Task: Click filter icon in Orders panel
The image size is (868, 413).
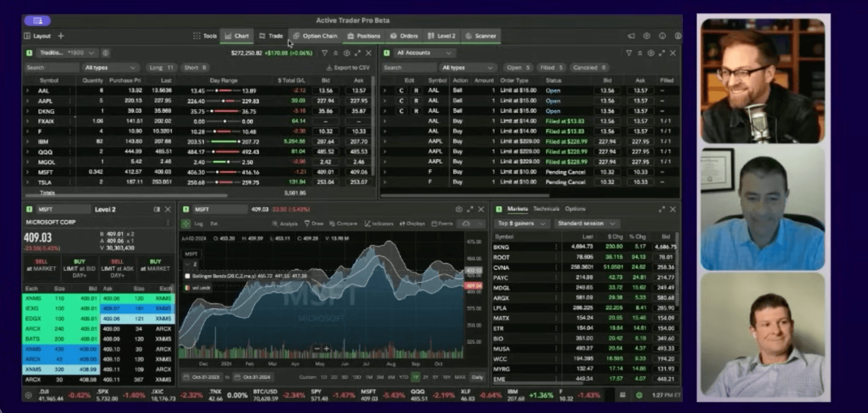Action: pos(629,53)
